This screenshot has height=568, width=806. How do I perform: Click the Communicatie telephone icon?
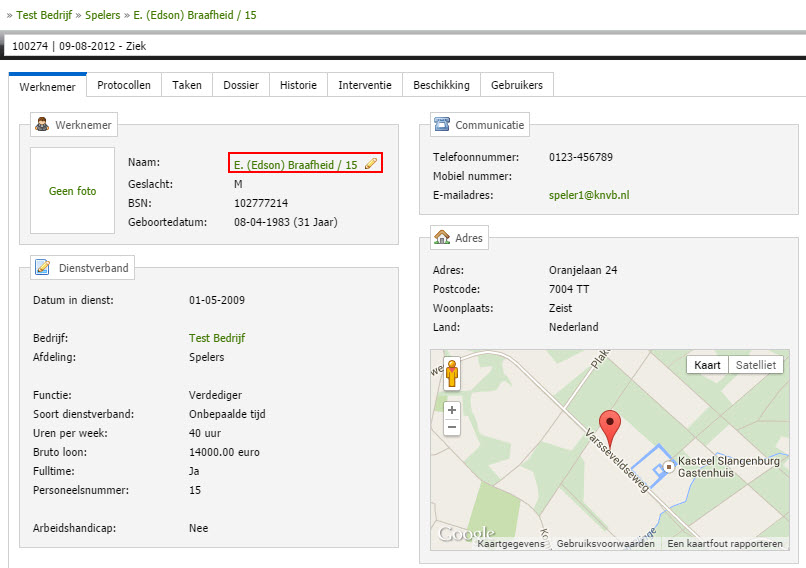click(x=442, y=125)
